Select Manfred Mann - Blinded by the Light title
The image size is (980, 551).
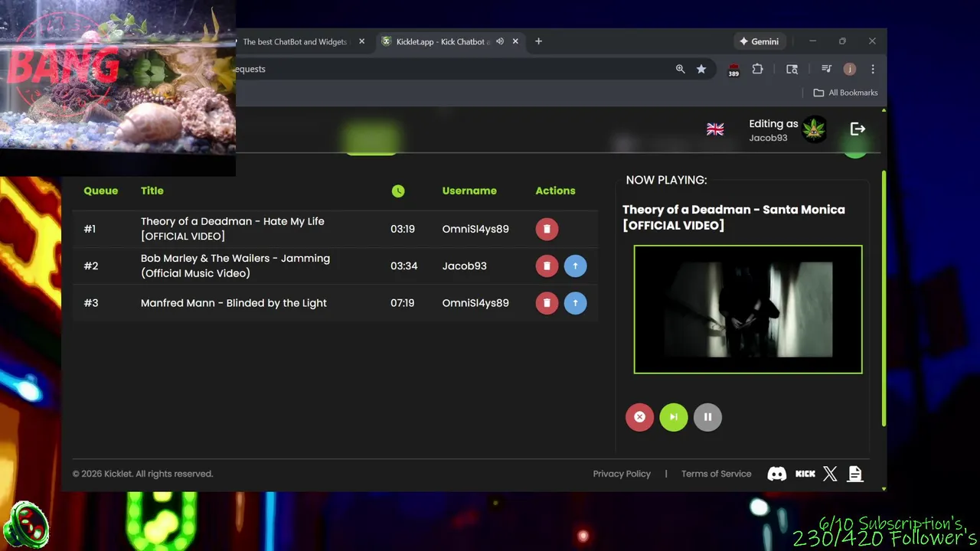234,303
